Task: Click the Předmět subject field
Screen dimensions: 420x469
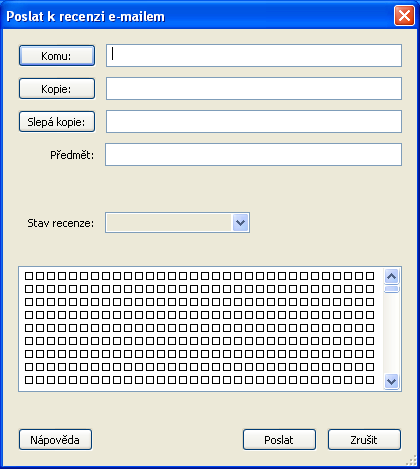Action: pyautogui.click(x=253, y=154)
